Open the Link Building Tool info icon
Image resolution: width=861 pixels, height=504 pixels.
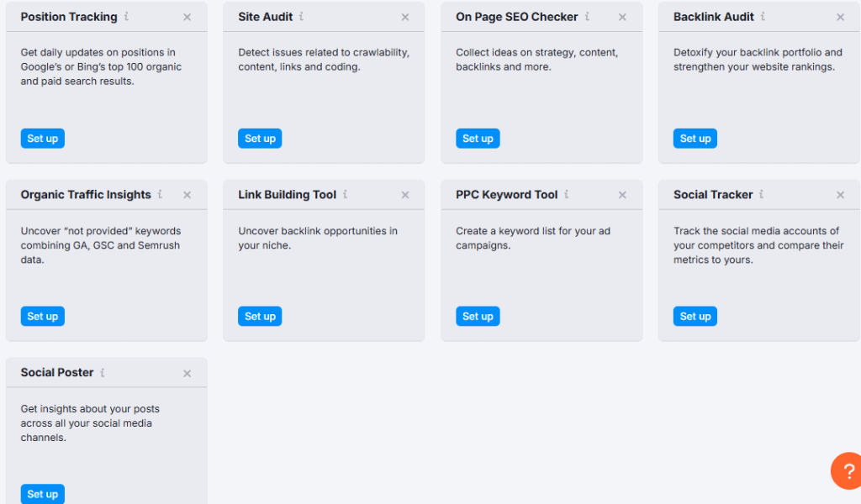click(x=345, y=194)
